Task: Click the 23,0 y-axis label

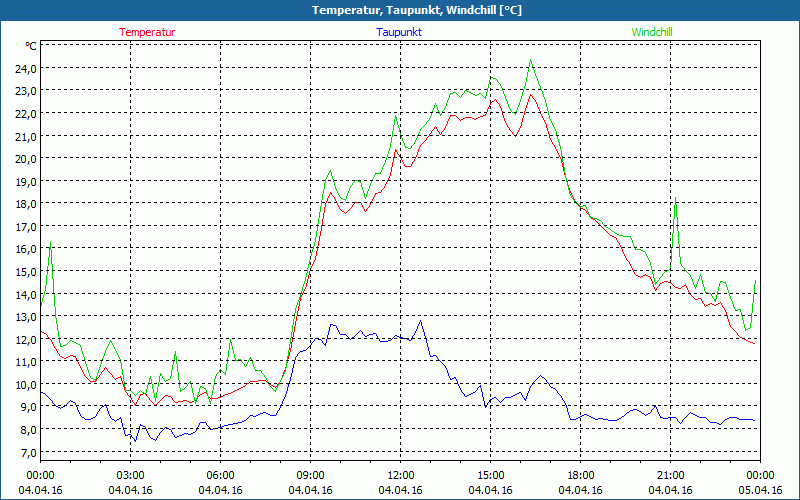Action: coord(25,91)
